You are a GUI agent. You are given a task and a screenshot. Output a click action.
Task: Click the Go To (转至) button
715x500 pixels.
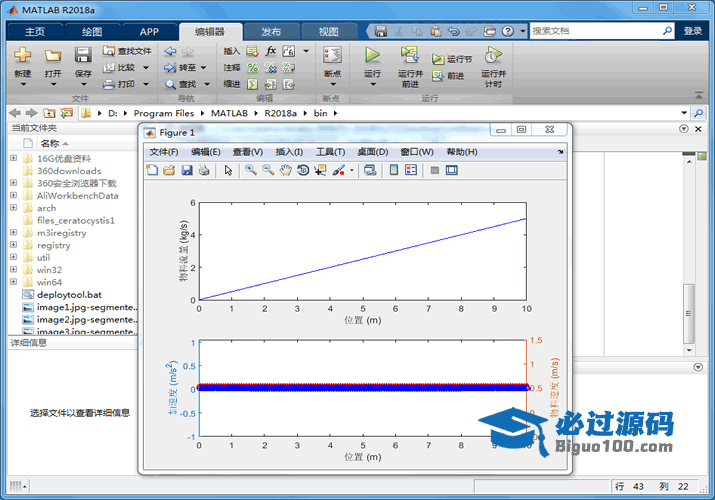pos(180,67)
